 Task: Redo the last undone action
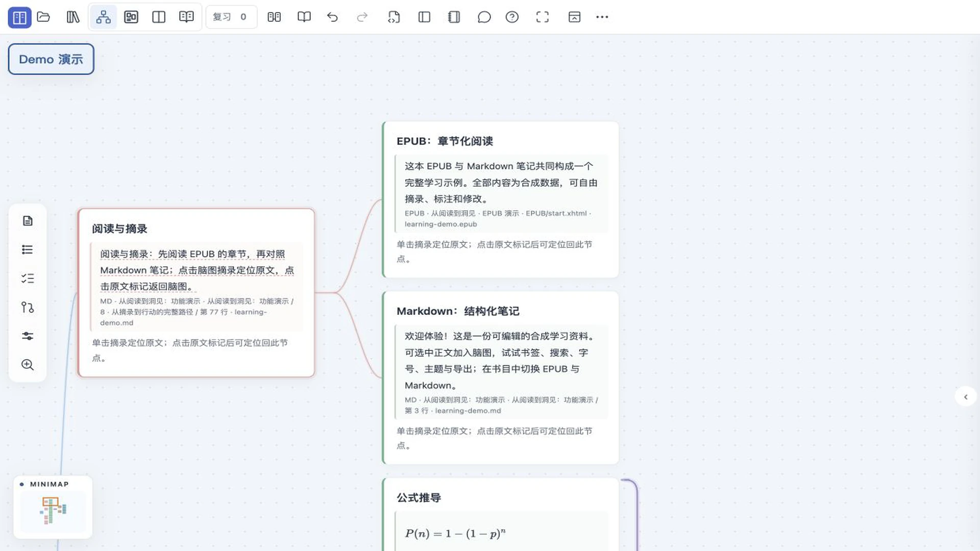point(362,17)
